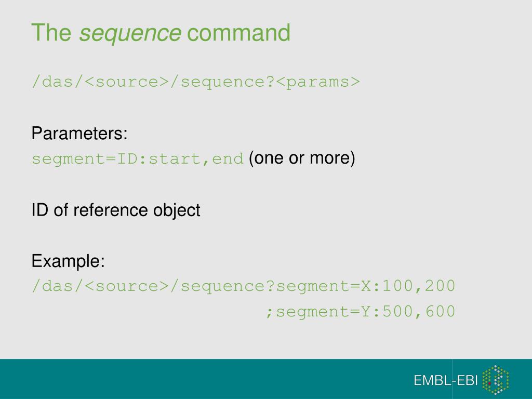Click the 'Parameters:' heading

pos(79,133)
